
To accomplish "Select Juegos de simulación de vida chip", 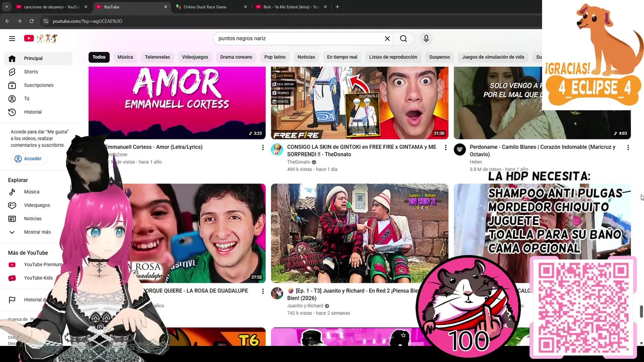I will pyautogui.click(x=493, y=57).
